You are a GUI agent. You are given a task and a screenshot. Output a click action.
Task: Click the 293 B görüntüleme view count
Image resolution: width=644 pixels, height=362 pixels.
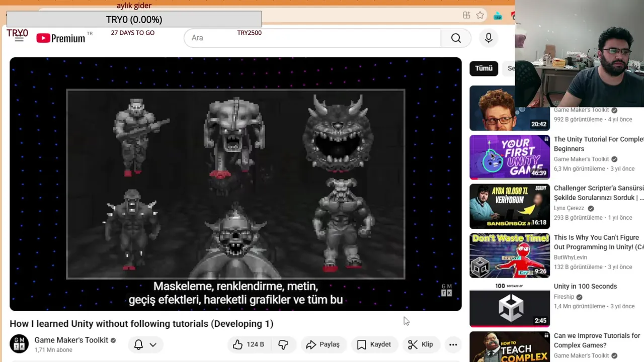pos(578,218)
